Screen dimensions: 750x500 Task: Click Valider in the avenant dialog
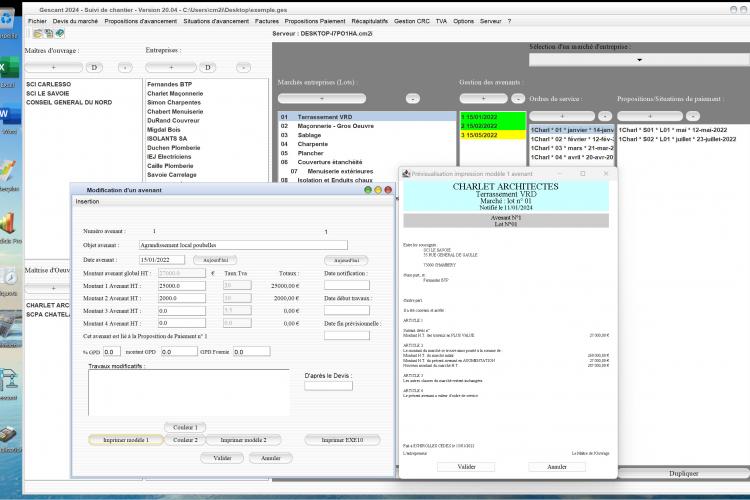[222, 458]
